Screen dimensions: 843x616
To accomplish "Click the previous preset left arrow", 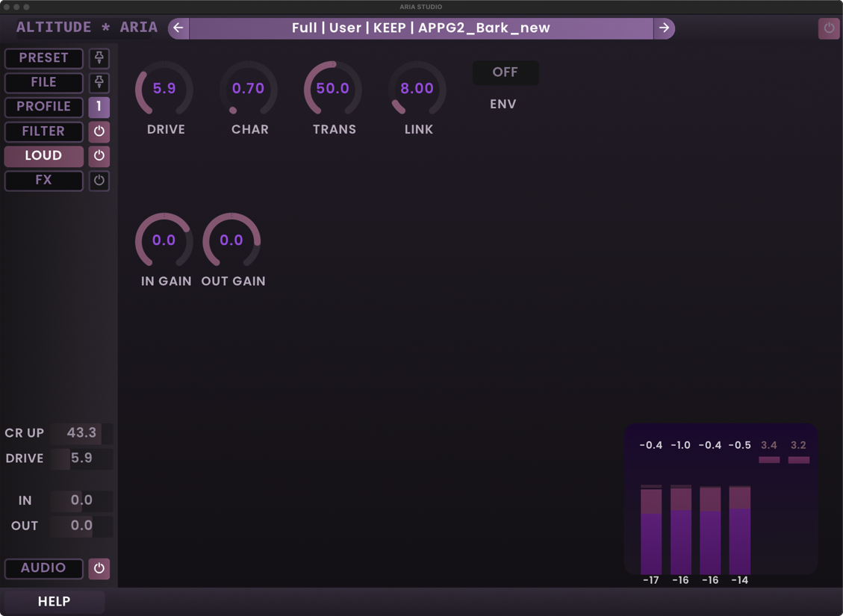I will click(178, 28).
